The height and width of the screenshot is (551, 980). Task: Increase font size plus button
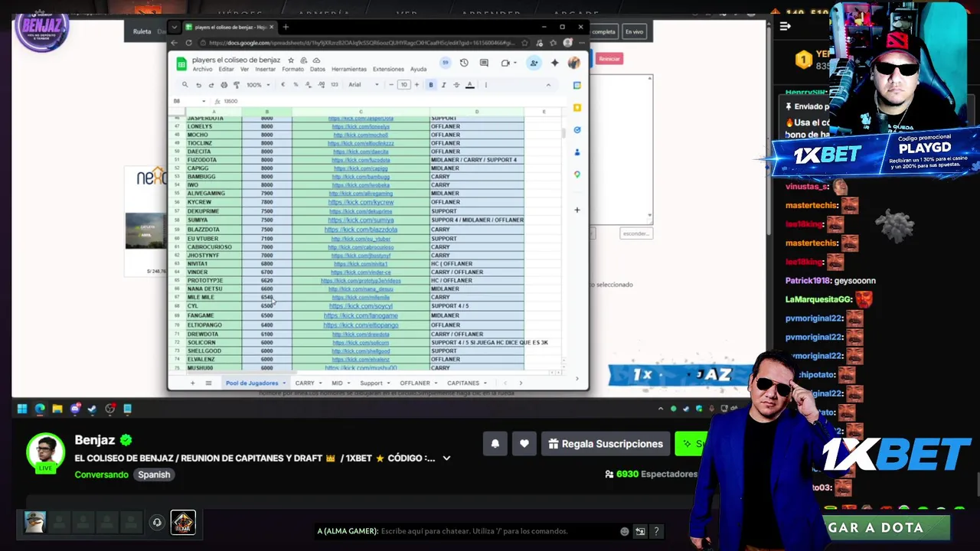(x=416, y=85)
